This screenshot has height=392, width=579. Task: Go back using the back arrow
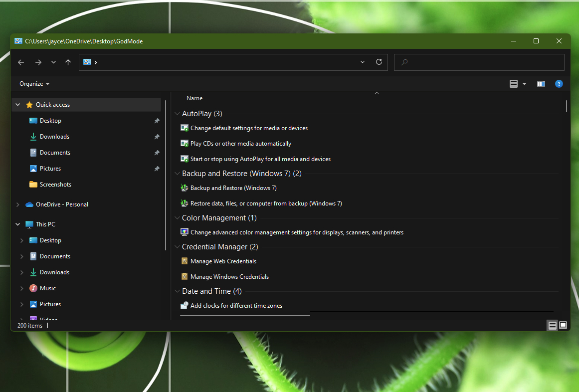pos(21,62)
